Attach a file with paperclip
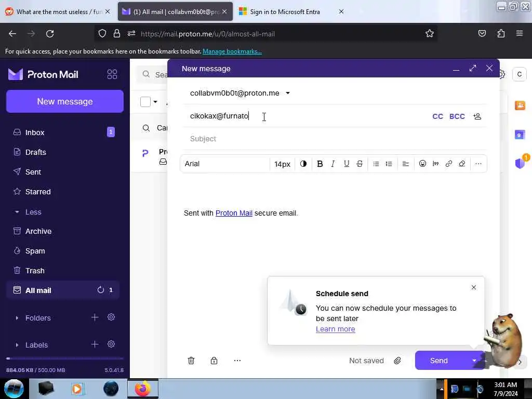Viewport: 532px width, 399px height. pos(397,361)
